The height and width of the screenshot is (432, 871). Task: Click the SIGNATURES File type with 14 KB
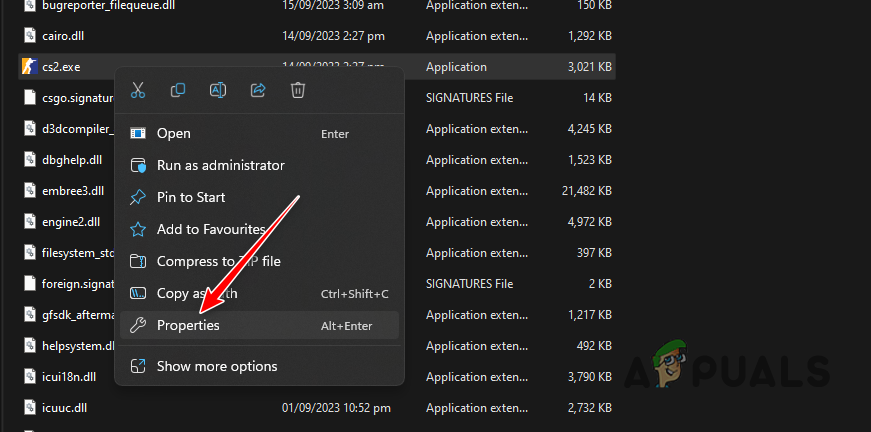click(469, 98)
